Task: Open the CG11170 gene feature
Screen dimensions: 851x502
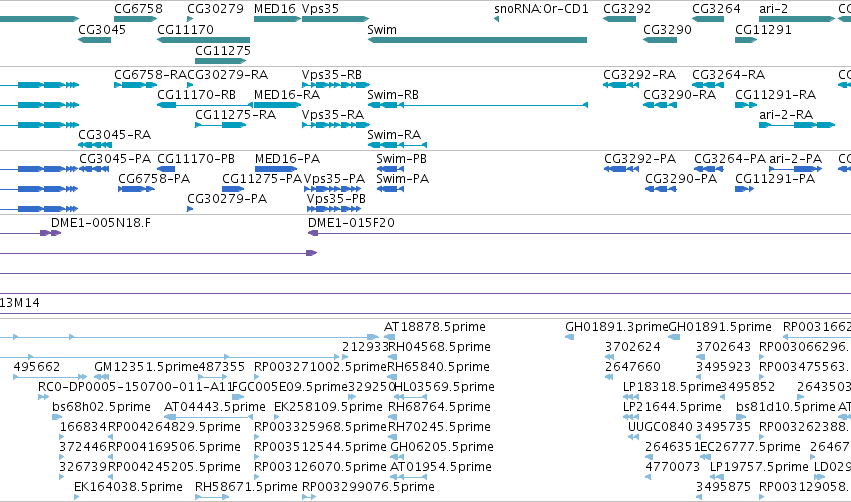Action: click(204, 40)
